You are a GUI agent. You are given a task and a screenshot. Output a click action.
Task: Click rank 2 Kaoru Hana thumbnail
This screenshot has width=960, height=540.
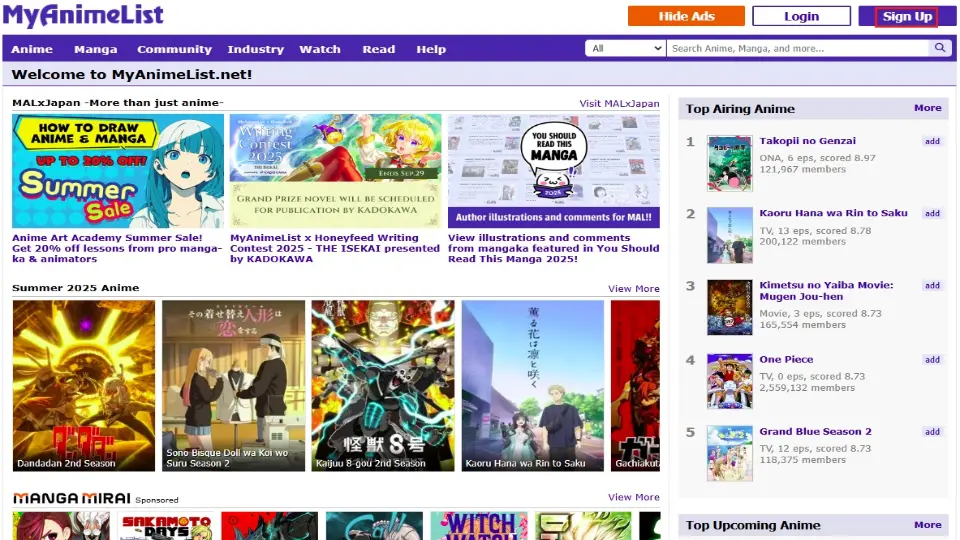click(x=729, y=235)
